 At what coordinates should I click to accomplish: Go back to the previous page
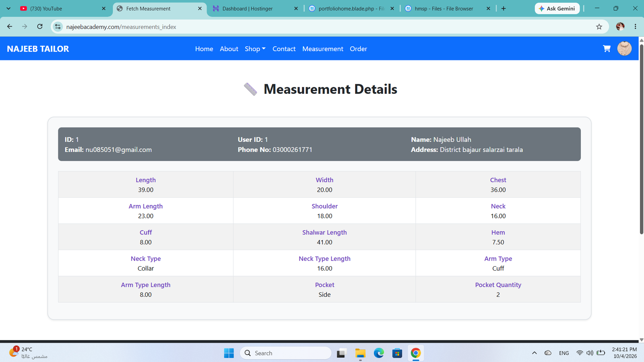pyautogui.click(x=10, y=27)
